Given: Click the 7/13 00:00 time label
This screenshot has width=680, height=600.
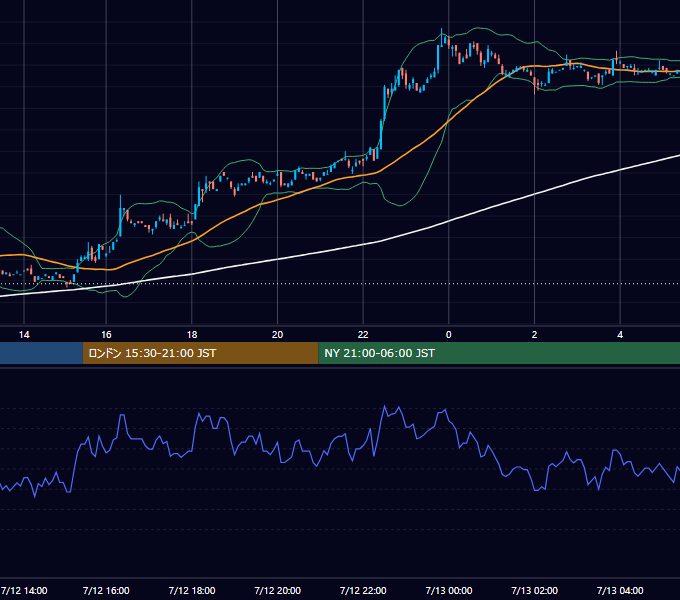Looking at the screenshot, I should 449,590.
